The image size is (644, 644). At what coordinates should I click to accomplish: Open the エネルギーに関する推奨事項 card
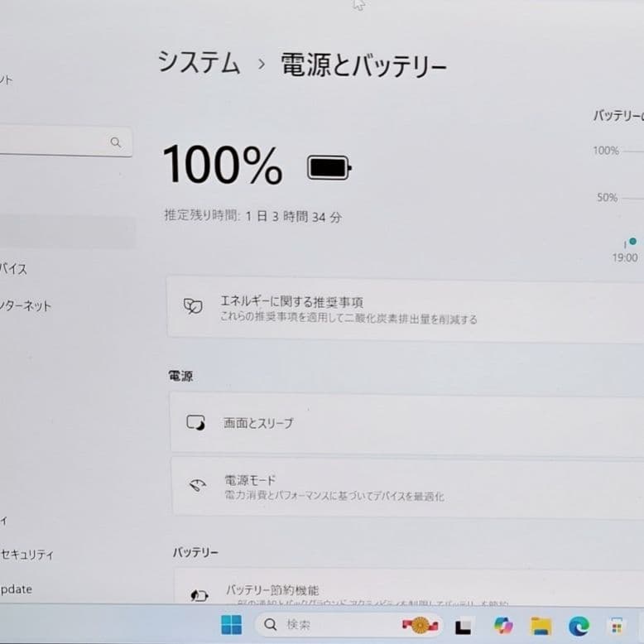[406, 309]
